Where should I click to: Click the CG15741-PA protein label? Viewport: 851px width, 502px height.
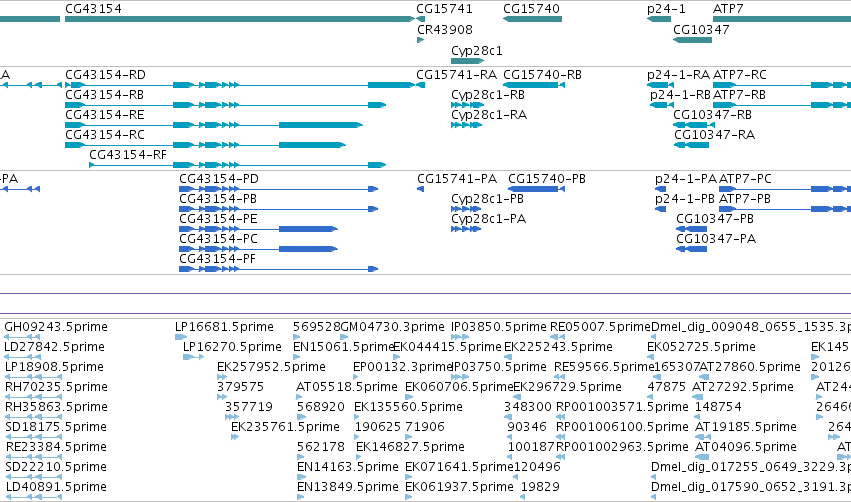click(457, 179)
